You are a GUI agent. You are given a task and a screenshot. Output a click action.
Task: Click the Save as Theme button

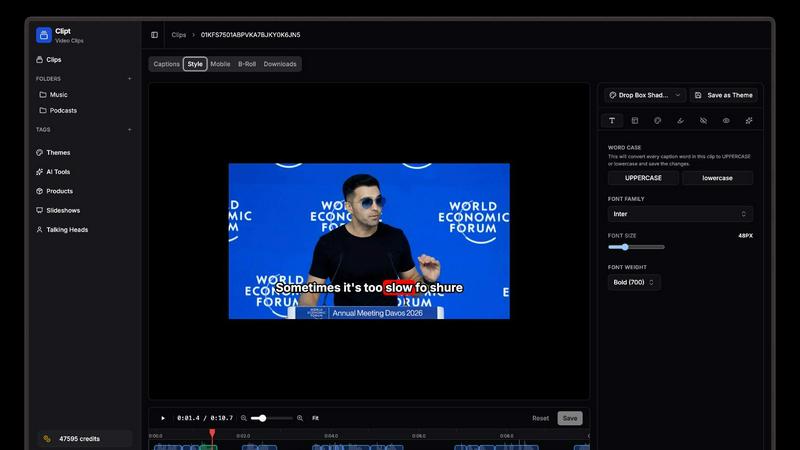tap(723, 95)
